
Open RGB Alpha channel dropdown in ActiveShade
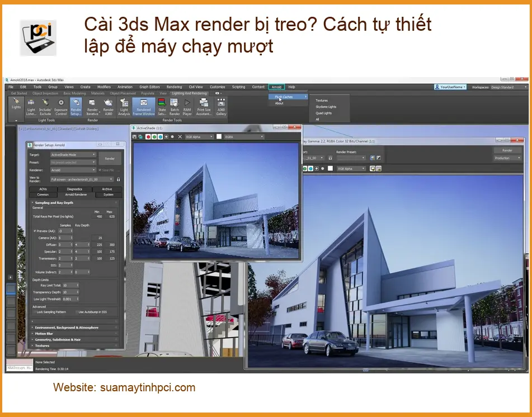pos(199,136)
